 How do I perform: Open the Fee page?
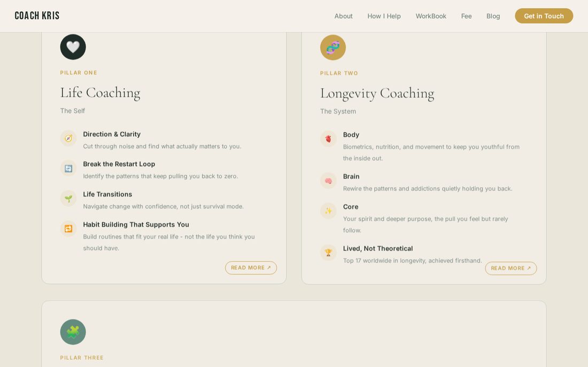click(466, 16)
